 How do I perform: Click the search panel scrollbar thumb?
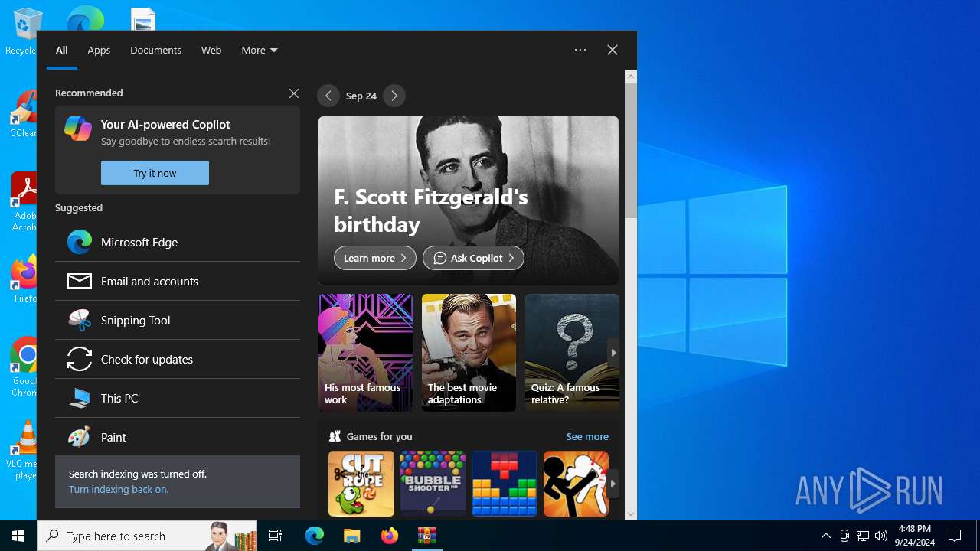pyautogui.click(x=631, y=150)
